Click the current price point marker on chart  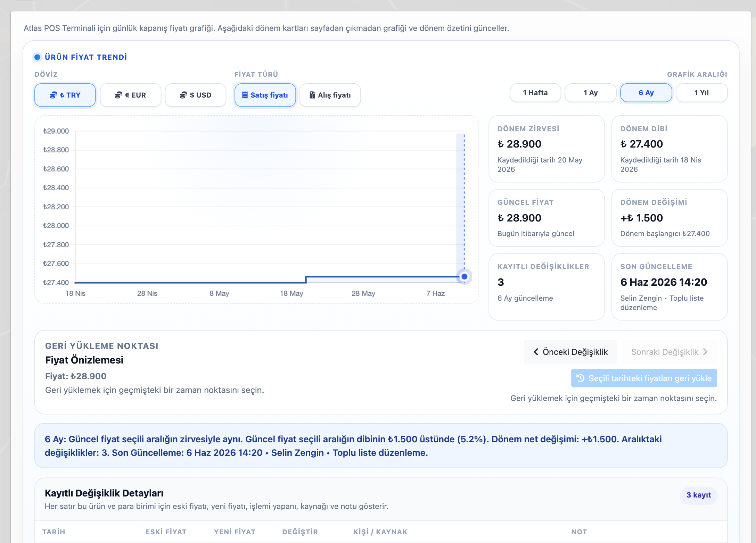pos(464,277)
